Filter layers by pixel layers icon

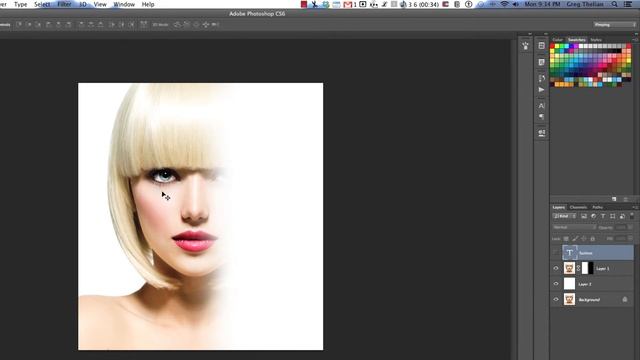(584, 216)
